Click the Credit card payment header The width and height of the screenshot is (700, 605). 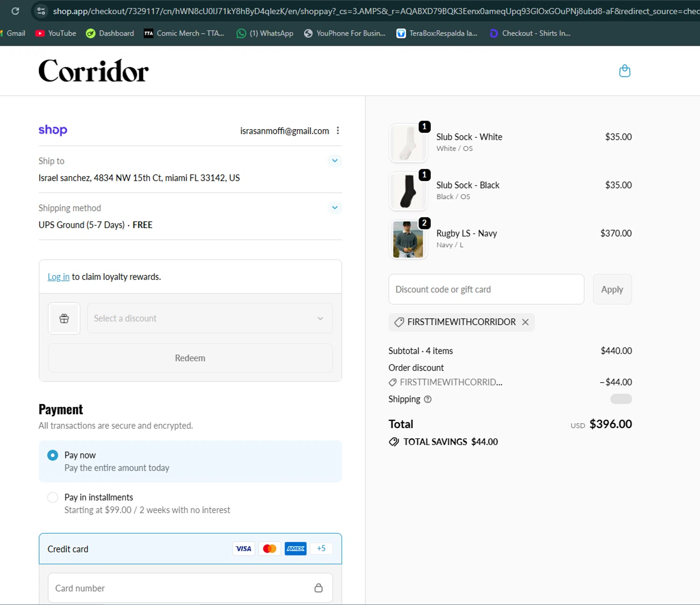[x=190, y=549]
